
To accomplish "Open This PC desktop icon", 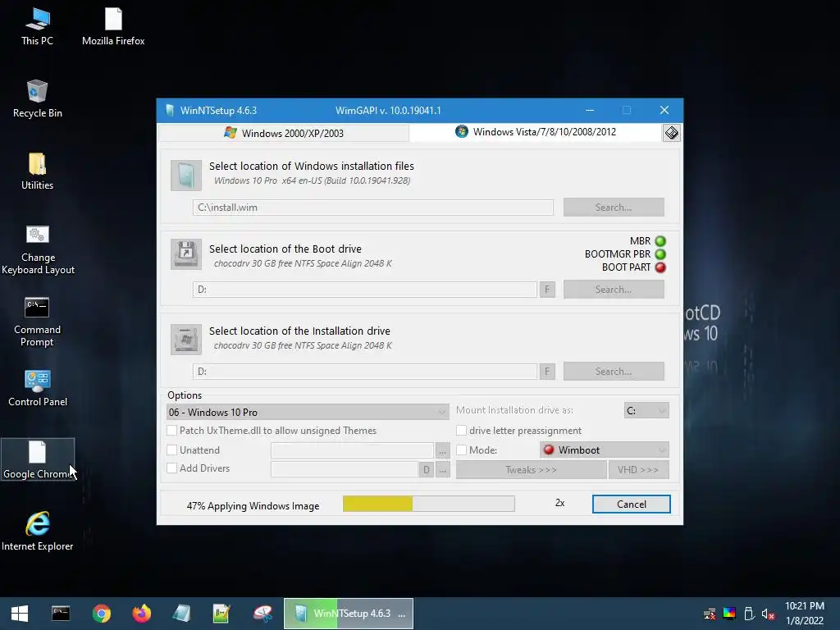I will point(38,27).
